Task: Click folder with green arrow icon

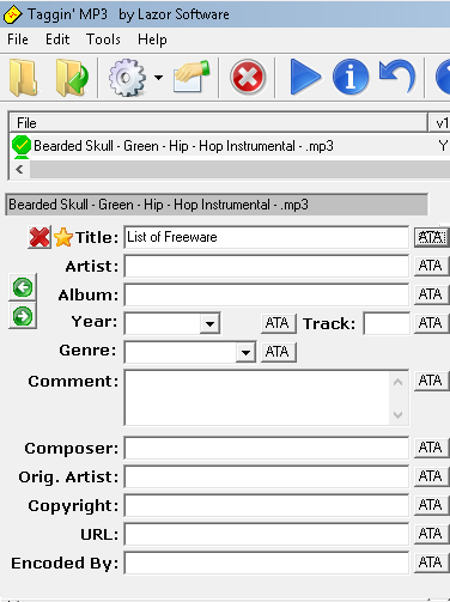Action: pos(72,77)
